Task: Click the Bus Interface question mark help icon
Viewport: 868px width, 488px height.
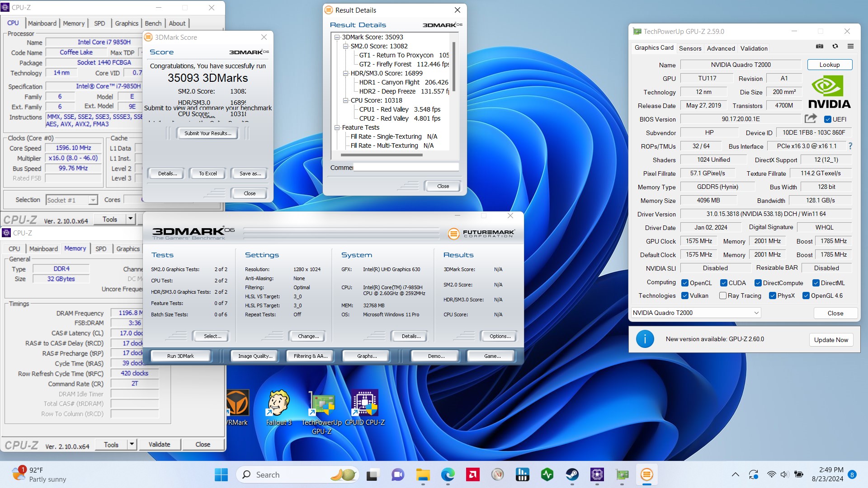Action: pos(850,146)
